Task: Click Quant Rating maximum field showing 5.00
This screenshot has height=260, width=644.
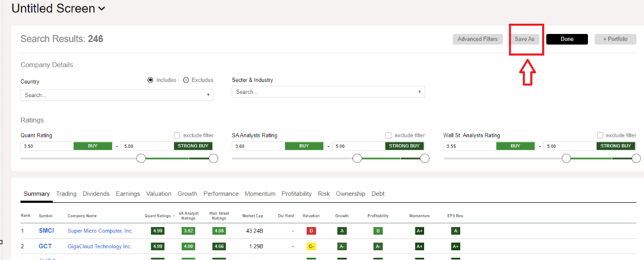Action: (147, 146)
